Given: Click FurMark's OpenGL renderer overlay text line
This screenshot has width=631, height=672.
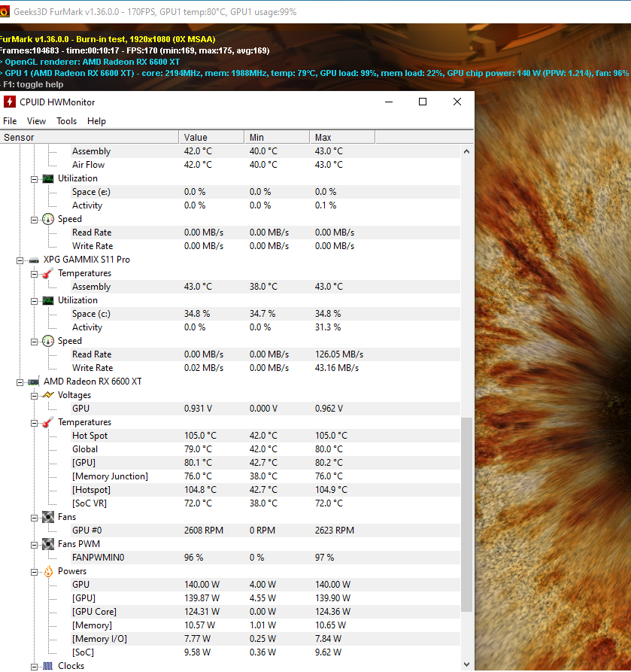Looking at the screenshot, I should pyautogui.click(x=90, y=62).
